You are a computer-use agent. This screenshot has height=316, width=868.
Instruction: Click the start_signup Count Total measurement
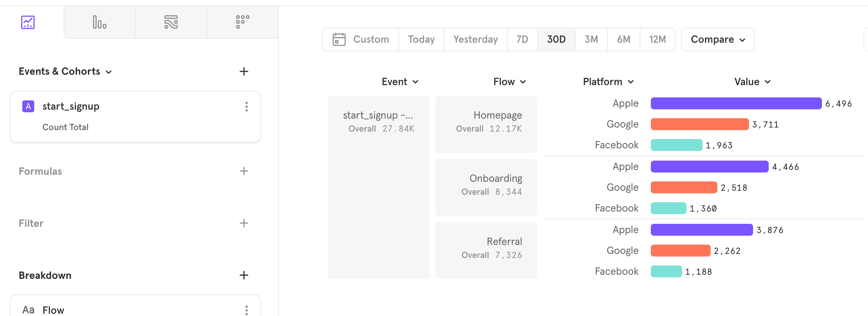(65, 127)
